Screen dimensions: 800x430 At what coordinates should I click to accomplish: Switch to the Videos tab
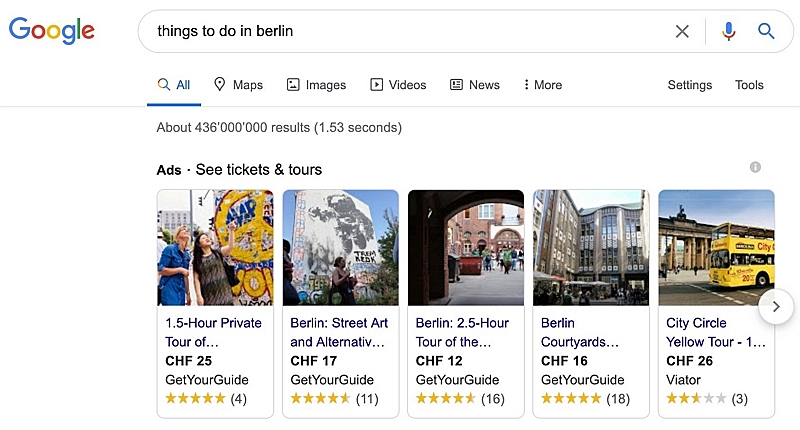[398, 85]
